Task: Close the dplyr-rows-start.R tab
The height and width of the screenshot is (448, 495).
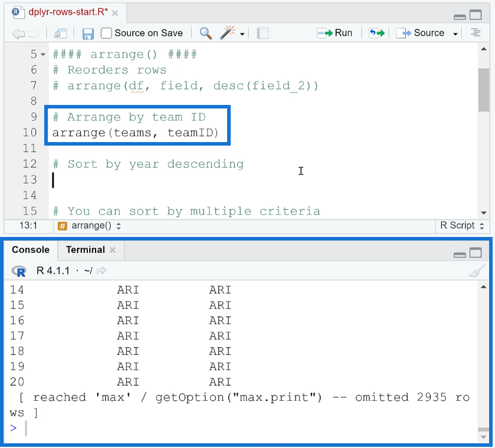Action: pyautogui.click(x=115, y=13)
